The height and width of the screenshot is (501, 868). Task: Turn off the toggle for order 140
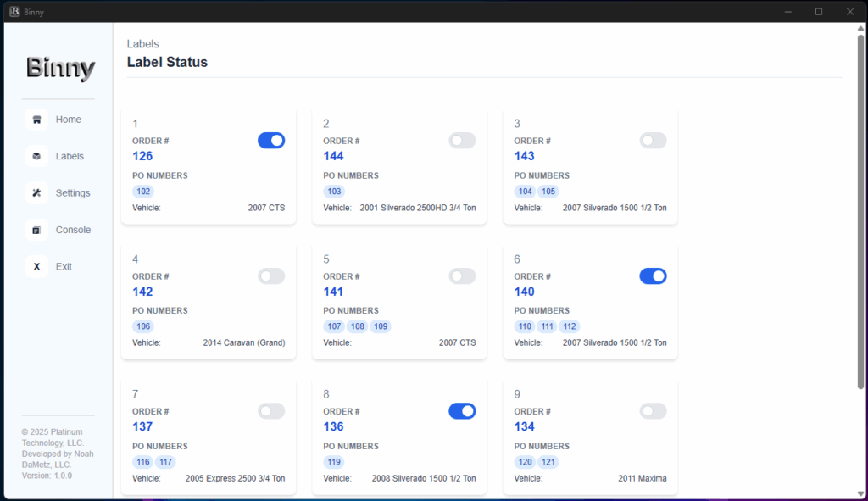(x=654, y=276)
